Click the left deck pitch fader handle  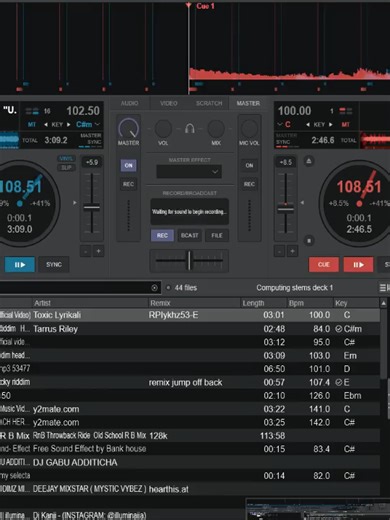coord(92,207)
